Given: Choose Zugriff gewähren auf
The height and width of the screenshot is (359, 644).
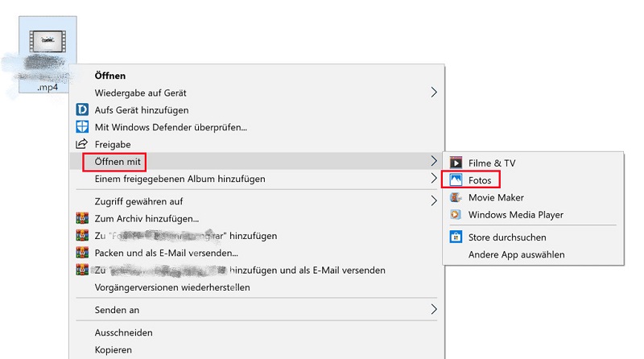Looking at the screenshot, I should click(138, 201).
